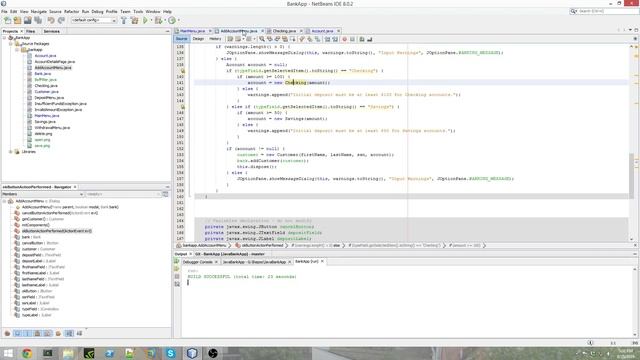Select initComponents() in the Navigator list

(x=36, y=225)
